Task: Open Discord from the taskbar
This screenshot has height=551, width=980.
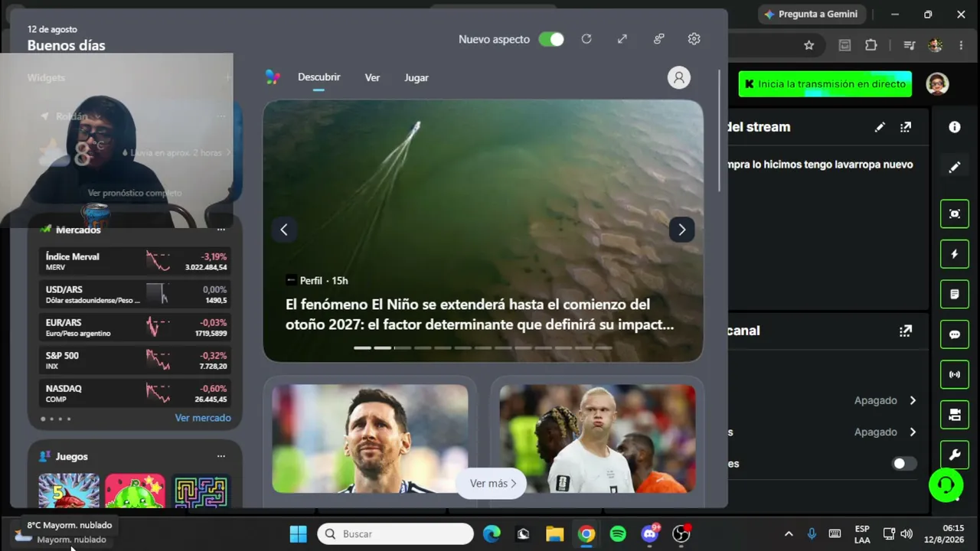Action: [650, 534]
